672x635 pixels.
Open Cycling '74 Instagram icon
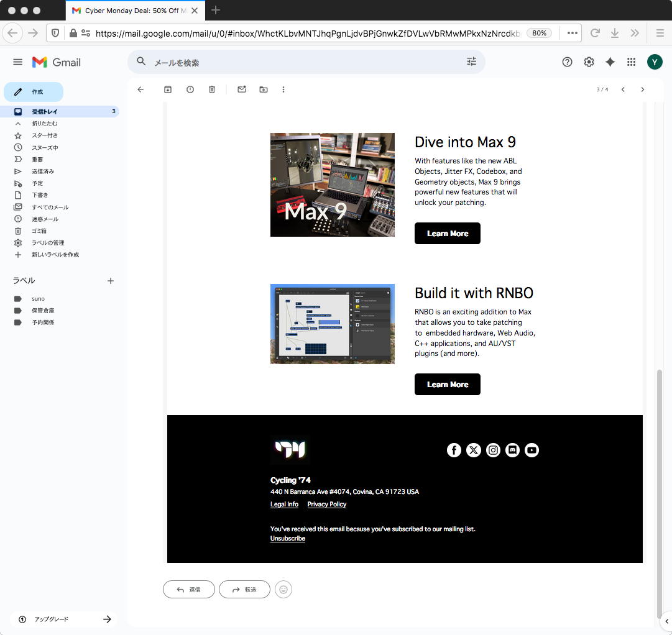click(494, 450)
